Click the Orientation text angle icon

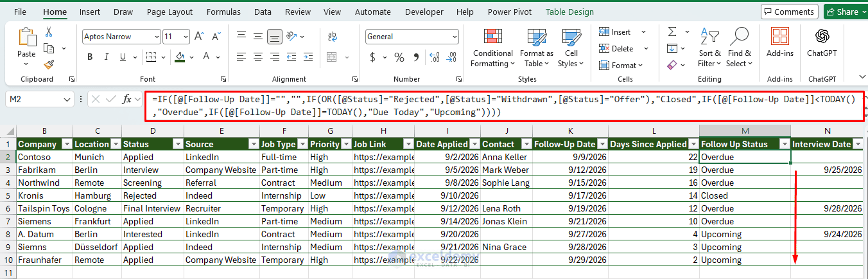click(292, 37)
